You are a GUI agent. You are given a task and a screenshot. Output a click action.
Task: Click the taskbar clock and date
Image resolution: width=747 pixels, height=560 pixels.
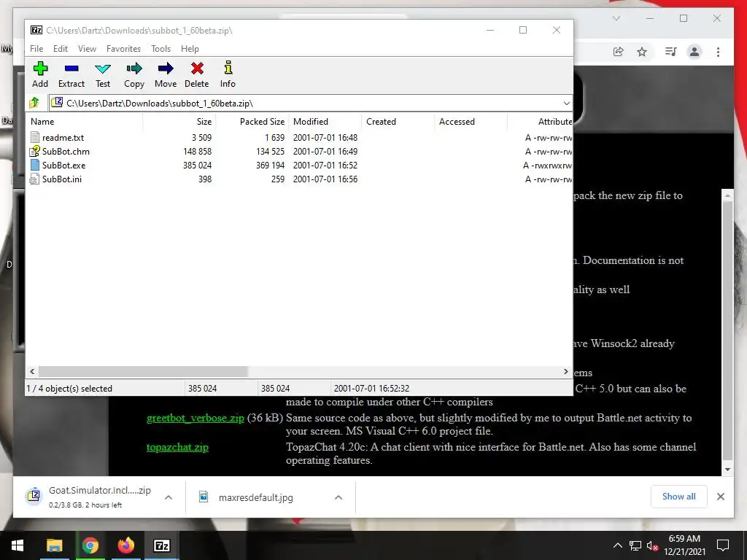pyautogui.click(x=684, y=545)
